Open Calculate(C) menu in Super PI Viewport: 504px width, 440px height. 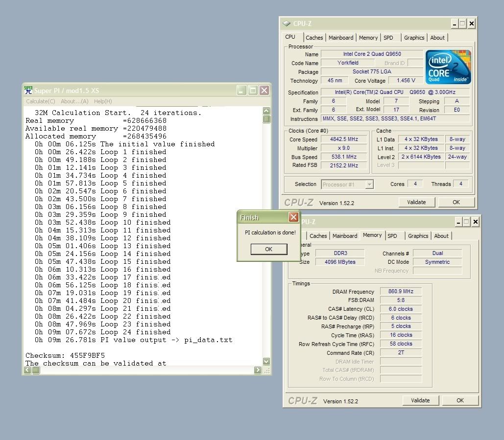[41, 101]
